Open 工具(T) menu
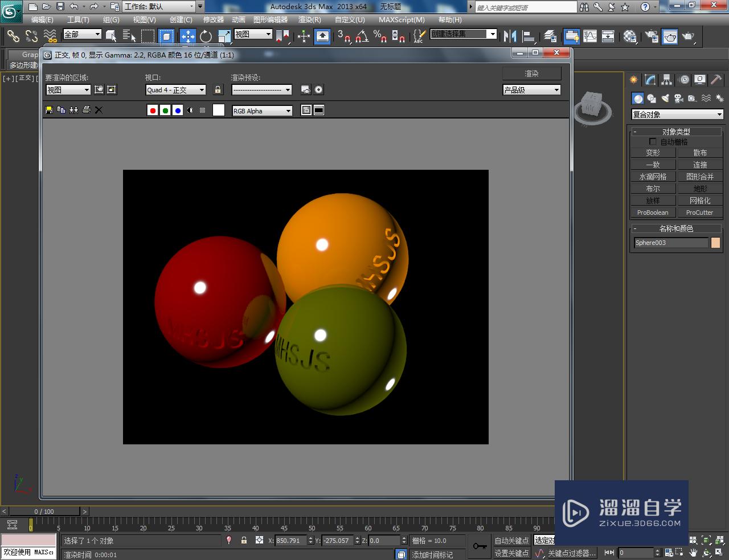Image resolution: width=729 pixels, height=560 pixels. click(x=78, y=19)
